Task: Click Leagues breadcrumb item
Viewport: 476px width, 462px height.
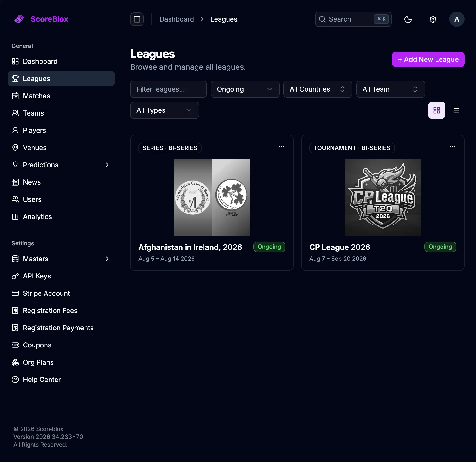Action: (224, 19)
